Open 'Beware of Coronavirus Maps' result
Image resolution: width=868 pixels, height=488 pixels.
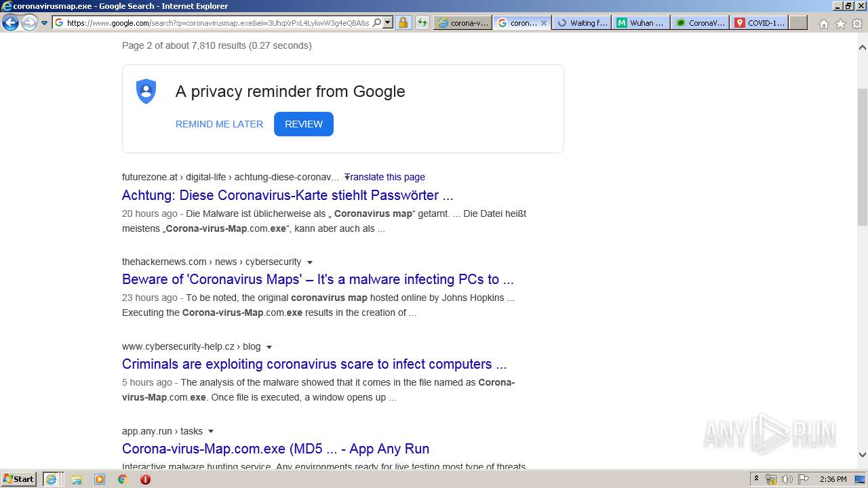318,279
